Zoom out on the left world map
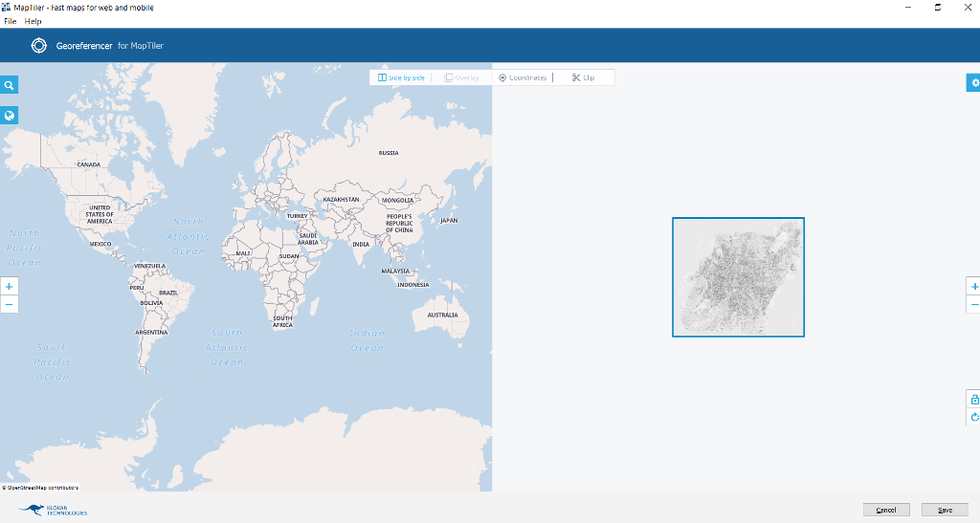The width and height of the screenshot is (980, 523). (x=9, y=305)
